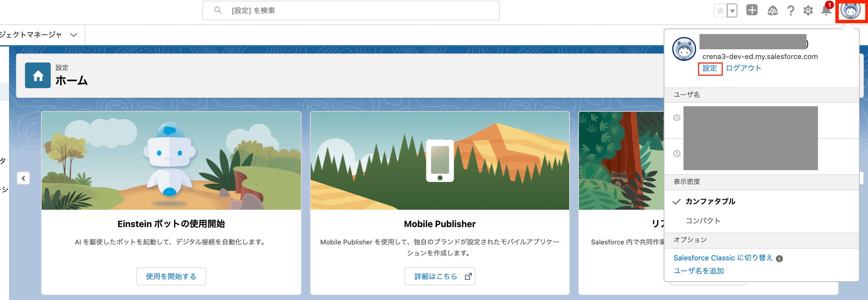The height and width of the screenshot is (300, 868).
Task: Click the first recent user clock icon
Action: [x=677, y=118]
